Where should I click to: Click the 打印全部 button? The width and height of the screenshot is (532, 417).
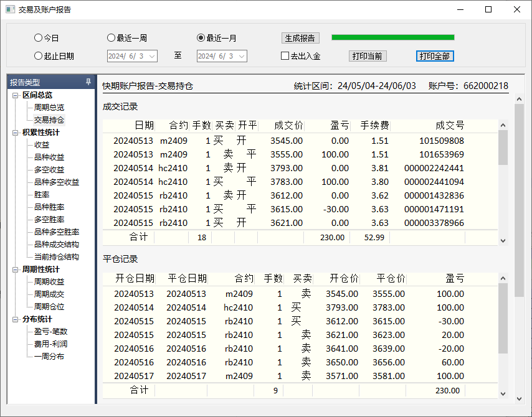pyautogui.click(x=435, y=56)
